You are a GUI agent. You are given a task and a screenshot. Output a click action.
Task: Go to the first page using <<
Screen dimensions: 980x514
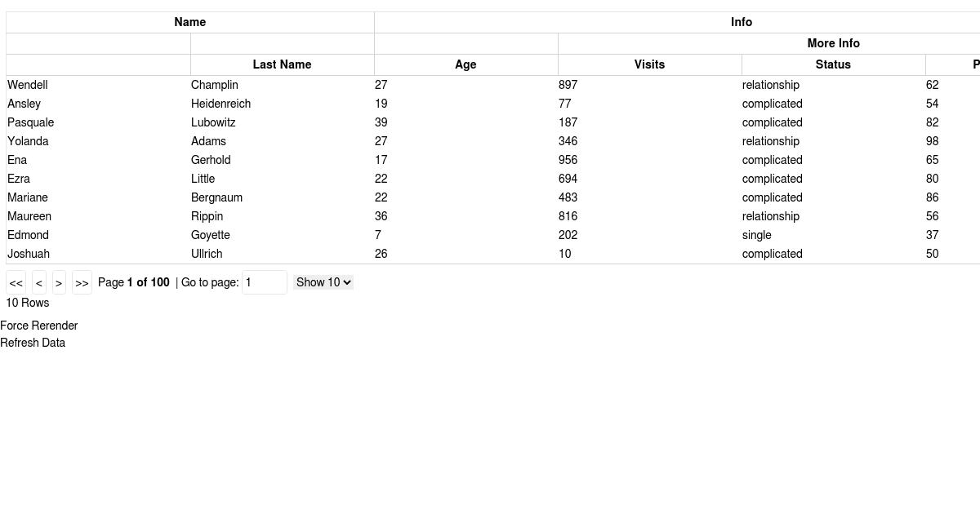tap(16, 282)
